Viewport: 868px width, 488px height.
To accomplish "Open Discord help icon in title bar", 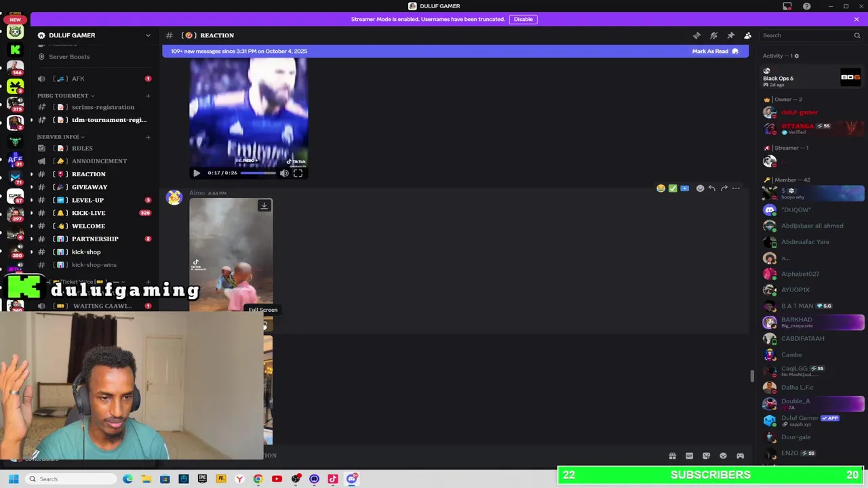I will coord(806,6).
